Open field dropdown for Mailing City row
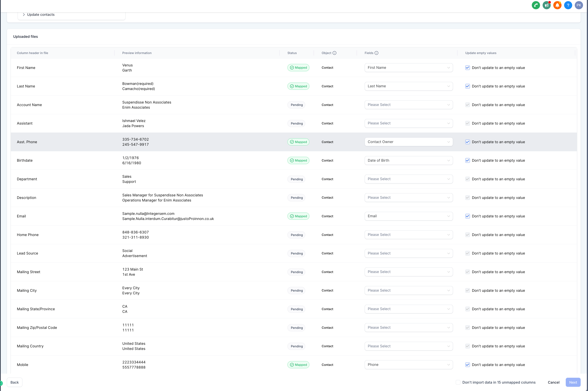588x391 pixels. click(x=409, y=290)
